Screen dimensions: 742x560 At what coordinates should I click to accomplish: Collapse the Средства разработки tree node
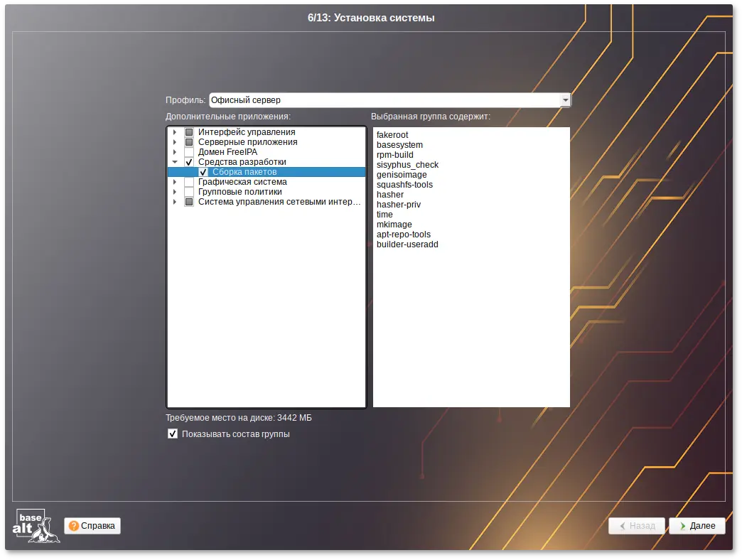[174, 162]
